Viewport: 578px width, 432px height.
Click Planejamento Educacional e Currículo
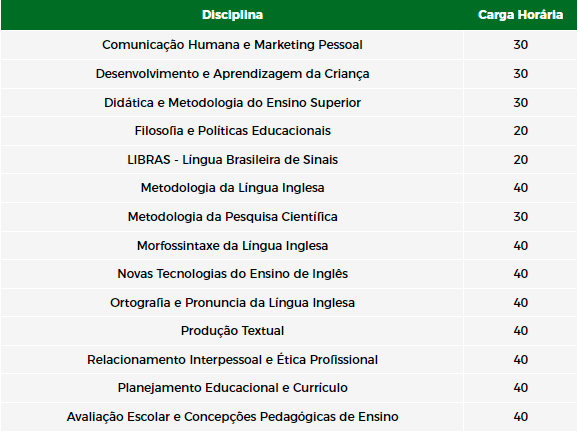tap(232, 388)
